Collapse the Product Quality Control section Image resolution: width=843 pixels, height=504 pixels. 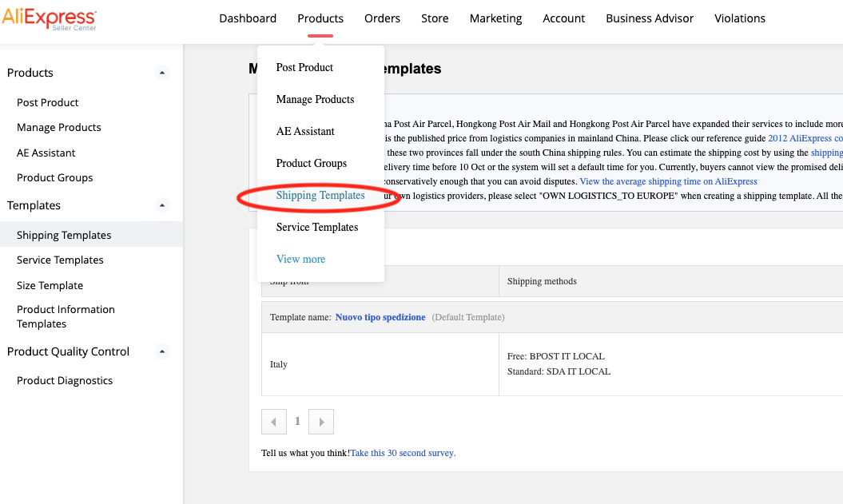point(162,351)
